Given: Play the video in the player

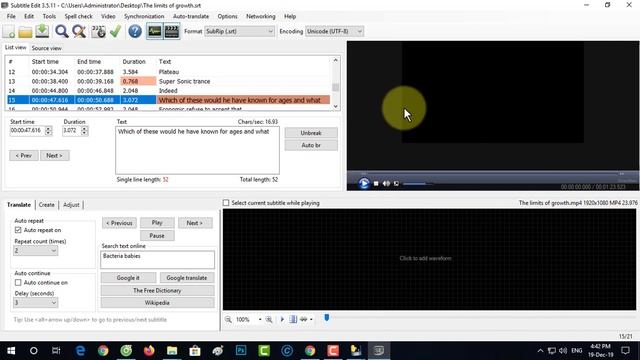Looking at the screenshot, I should pyautogui.click(x=363, y=184).
